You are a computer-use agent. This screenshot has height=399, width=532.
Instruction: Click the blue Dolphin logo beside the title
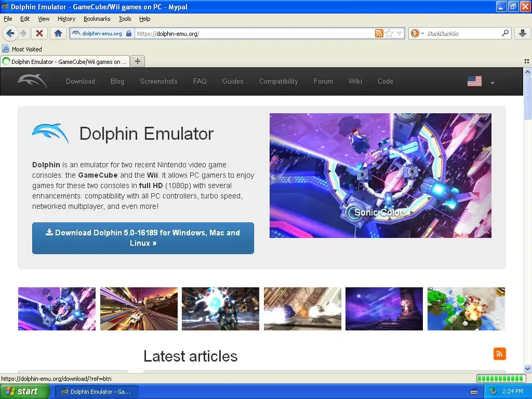click(50, 134)
